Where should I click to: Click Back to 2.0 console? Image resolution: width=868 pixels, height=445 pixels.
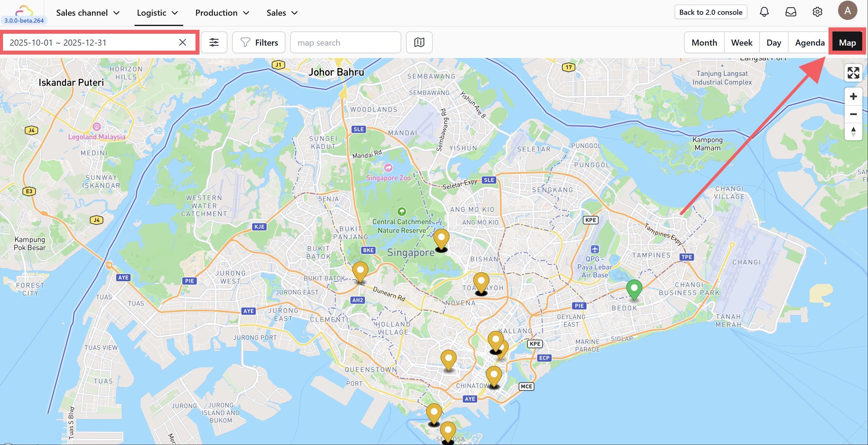(x=710, y=12)
